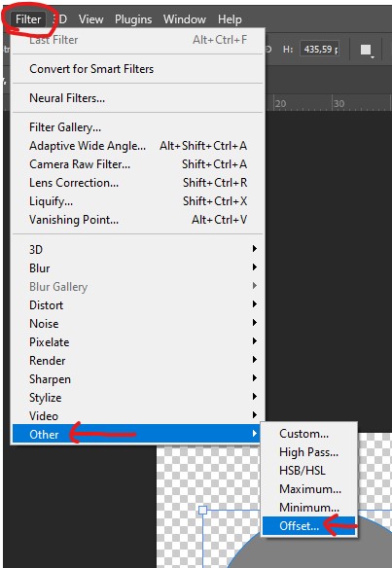The image size is (392, 568).
Task: Open the Help menu
Action: (x=230, y=19)
